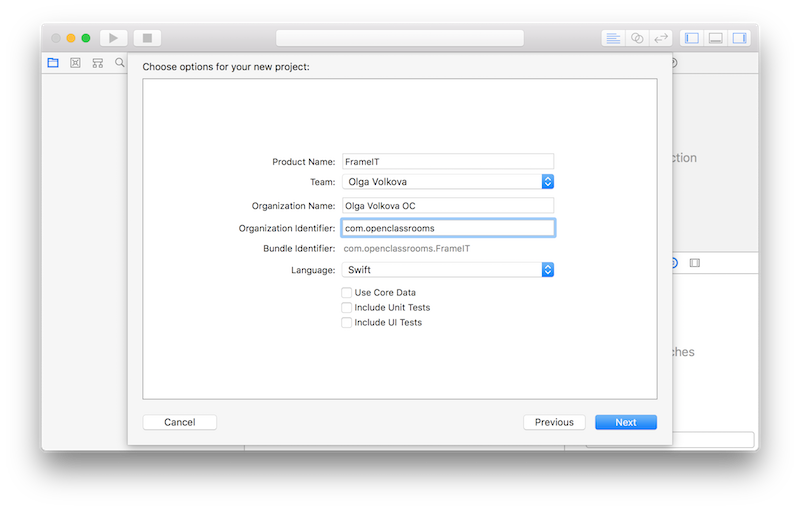Image resolution: width=800 pixels, height=510 pixels.
Task: Enable the Include Unit Tests checkbox
Action: (x=346, y=308)
